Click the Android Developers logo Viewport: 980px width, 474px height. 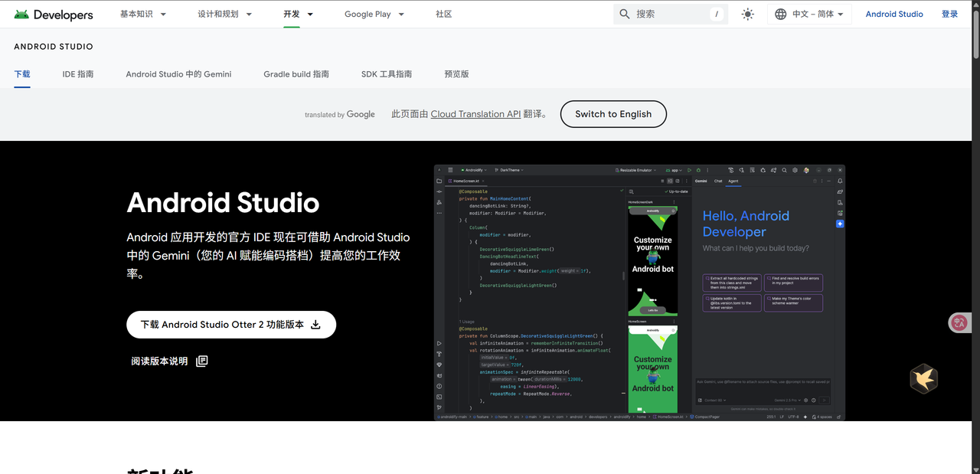(54, 15)
